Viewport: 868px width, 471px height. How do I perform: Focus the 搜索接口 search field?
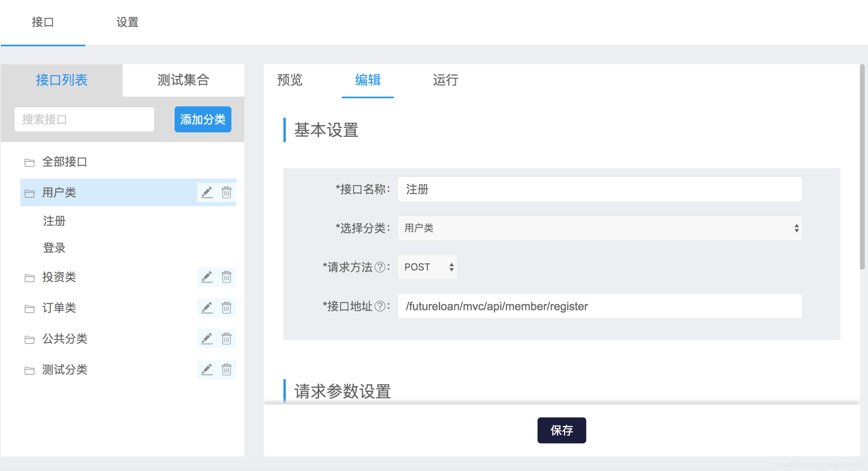click(84, 119)
